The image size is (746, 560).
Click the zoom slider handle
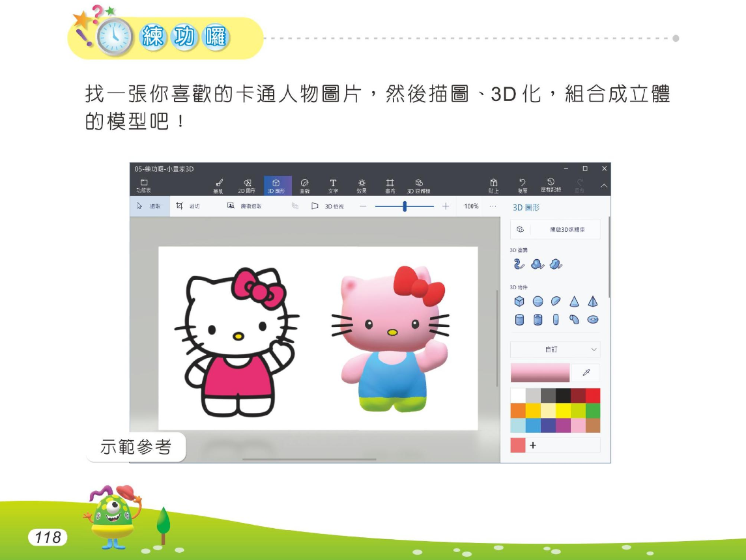click(405, 206)
